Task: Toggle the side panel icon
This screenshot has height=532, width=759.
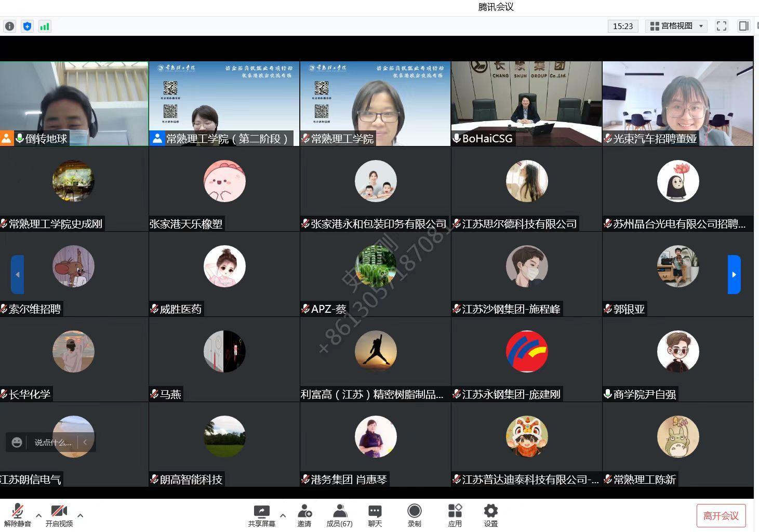Action: 744,26
